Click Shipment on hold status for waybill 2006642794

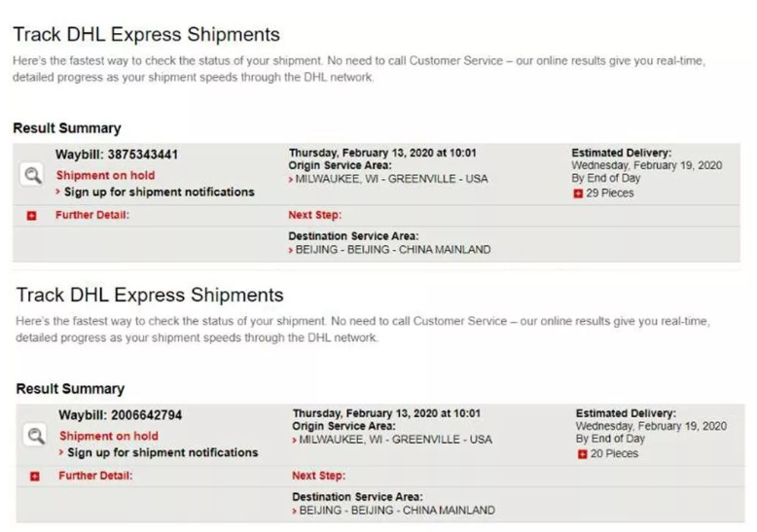(109, 436)
